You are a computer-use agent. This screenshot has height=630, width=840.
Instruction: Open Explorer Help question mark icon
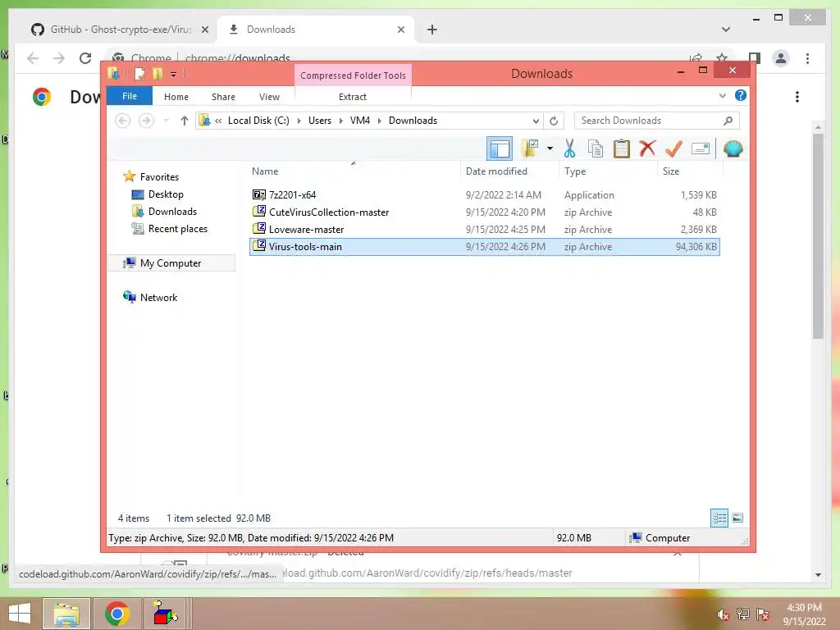point(741,95)
